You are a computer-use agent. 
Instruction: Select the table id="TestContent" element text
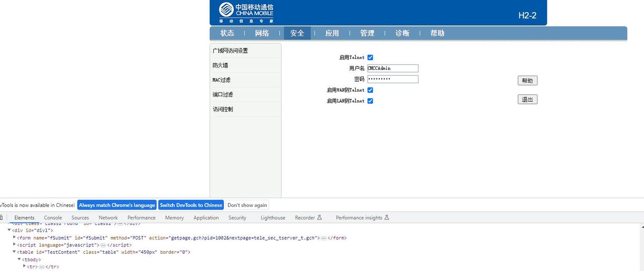pos(104,252)
